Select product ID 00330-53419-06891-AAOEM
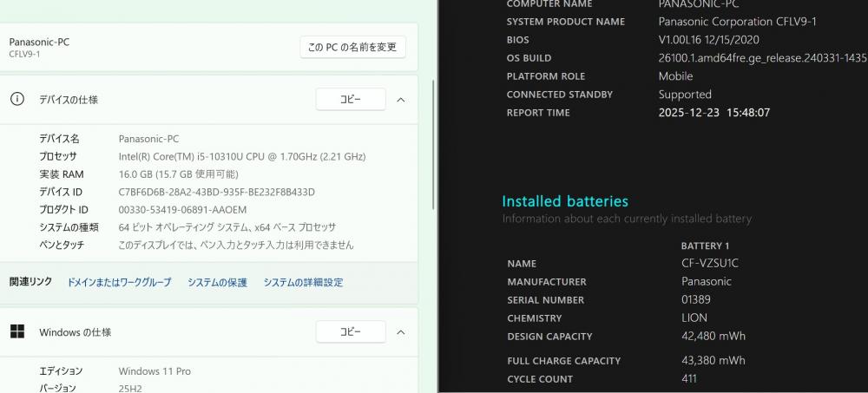This screenshot has width=868, height=393. [x=182, y=210]
